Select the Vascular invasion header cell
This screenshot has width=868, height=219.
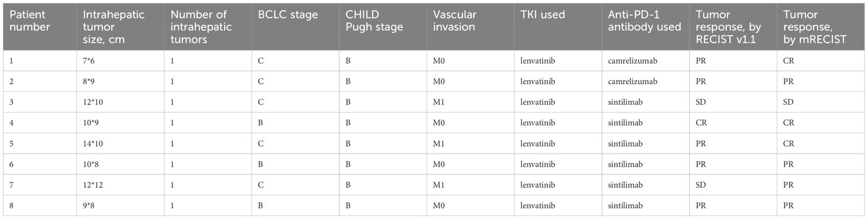470,27
